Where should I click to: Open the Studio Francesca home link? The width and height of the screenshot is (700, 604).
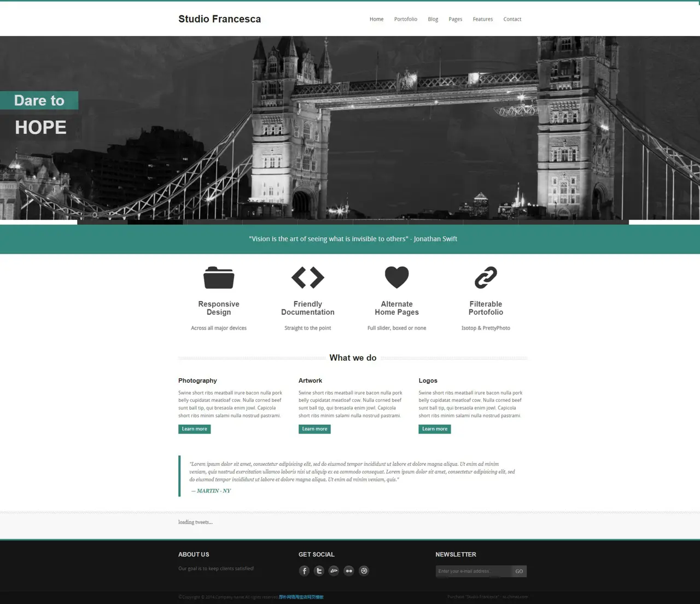(x=219, y=19)
